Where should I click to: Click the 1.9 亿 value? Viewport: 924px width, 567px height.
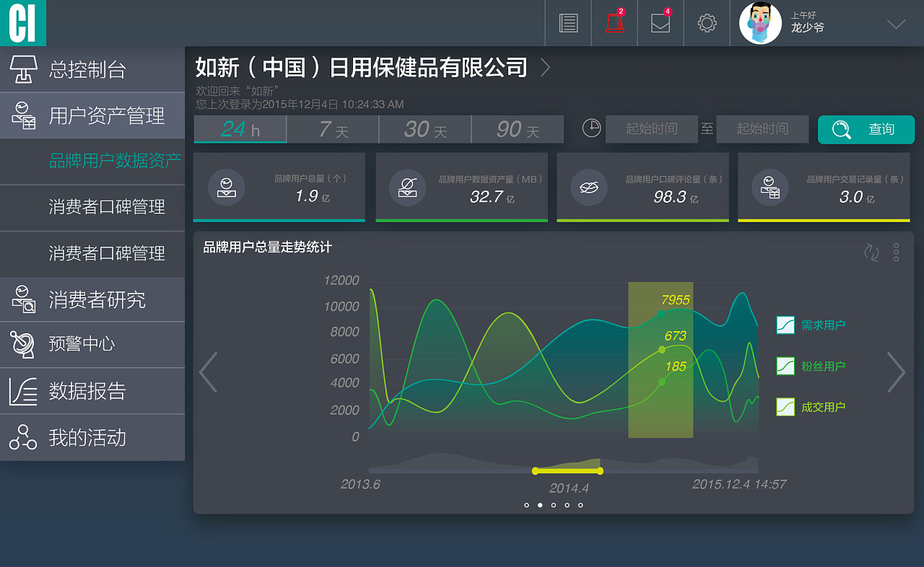tap(313, 196)
